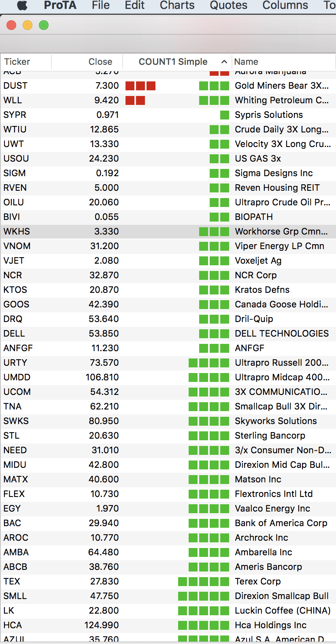The height and width of the screenshot is (644, 336).
Task: Click the green bars in the TEX row
Action: pos(204,582)
